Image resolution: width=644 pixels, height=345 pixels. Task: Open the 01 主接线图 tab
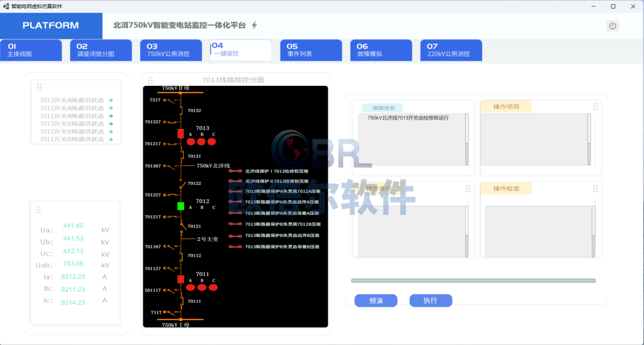coord(31,50)
